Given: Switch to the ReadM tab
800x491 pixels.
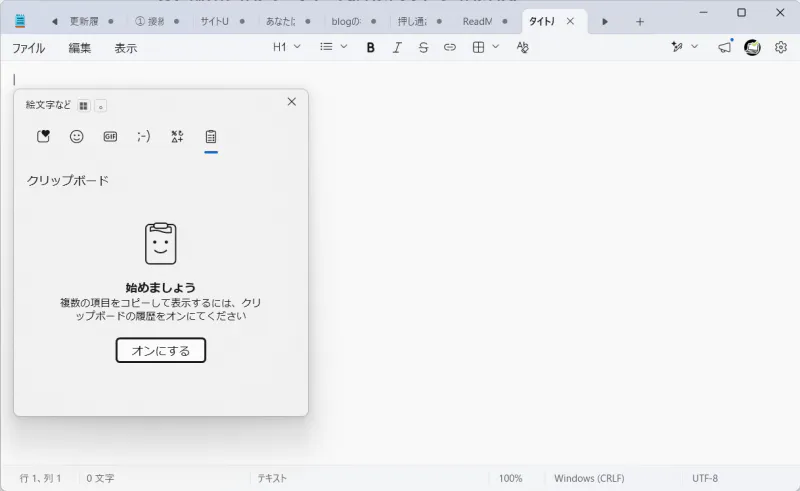Looking at the screenshot, I should (485, 21).
